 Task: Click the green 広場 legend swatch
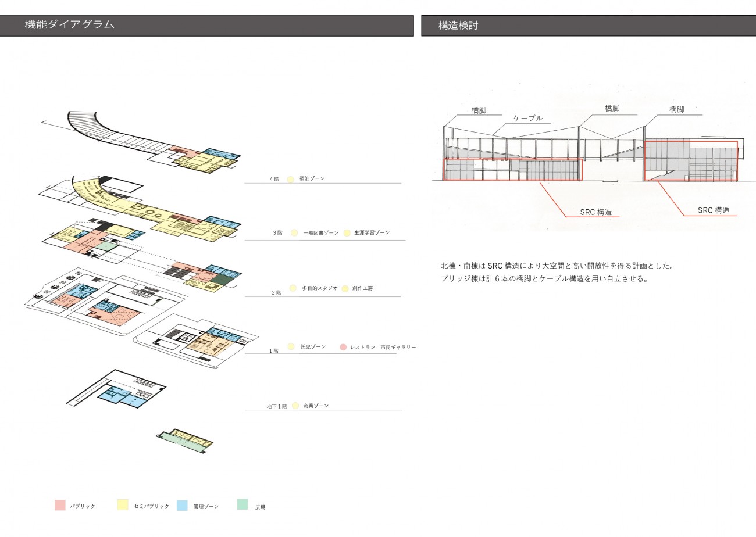(x=243, y=504)
